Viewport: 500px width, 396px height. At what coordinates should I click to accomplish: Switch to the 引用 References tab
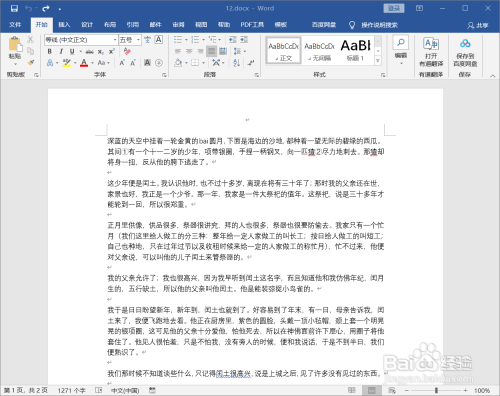[132, 25]
